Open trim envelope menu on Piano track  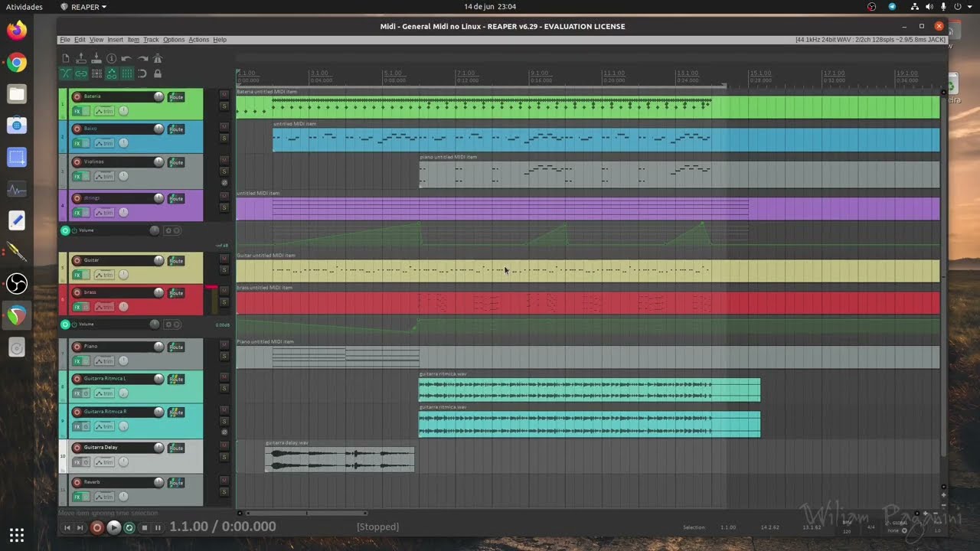pyautogui.click(x=104, y=361)
